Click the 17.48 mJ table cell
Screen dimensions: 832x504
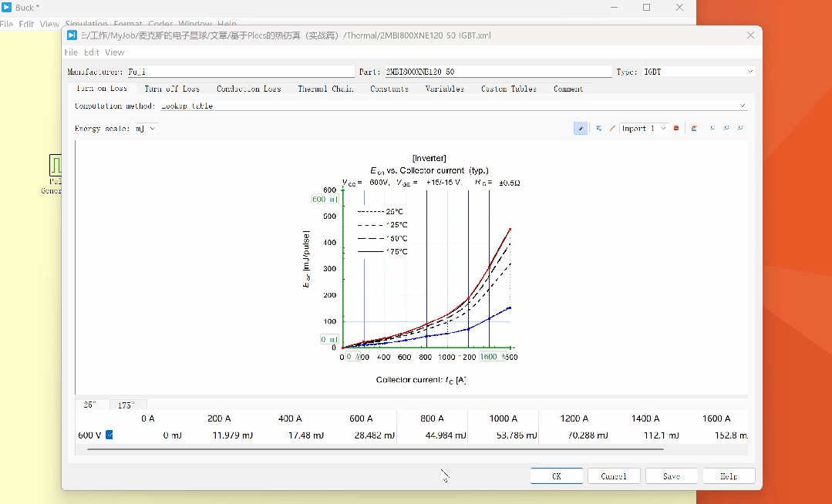(306, 435)
